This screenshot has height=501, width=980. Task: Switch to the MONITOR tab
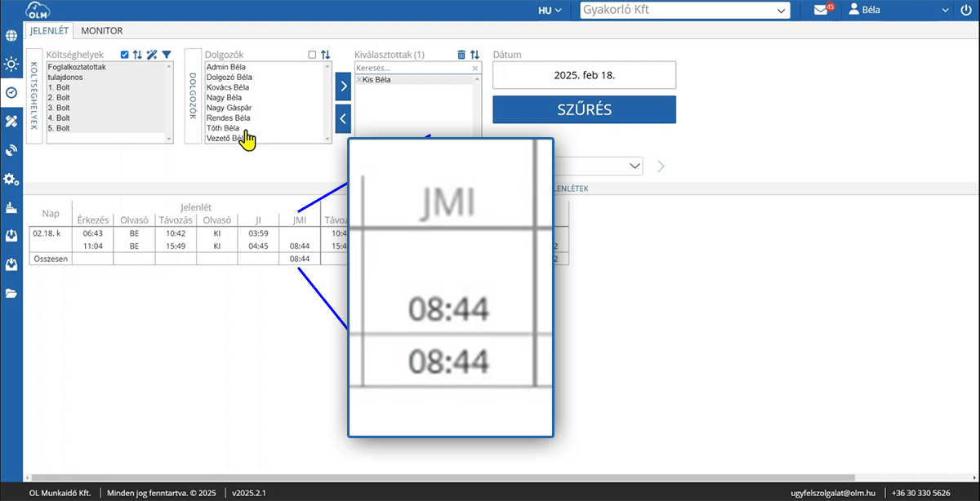102,31
